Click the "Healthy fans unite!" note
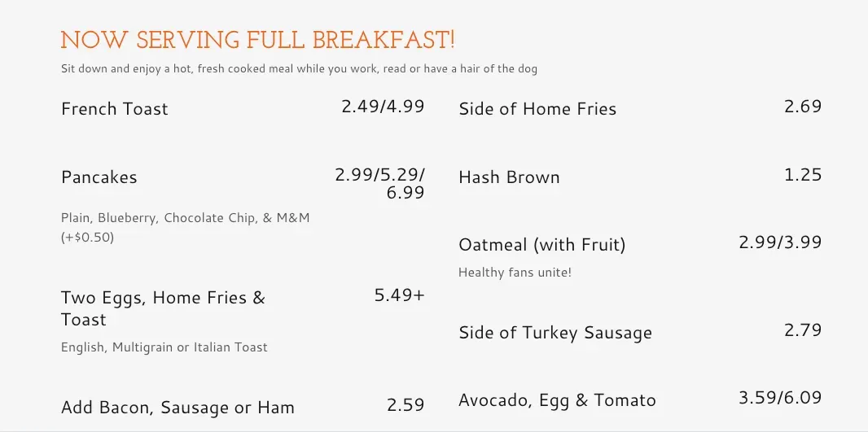The width and height of the screenshot is (868, 432). (x=515, y=273)
